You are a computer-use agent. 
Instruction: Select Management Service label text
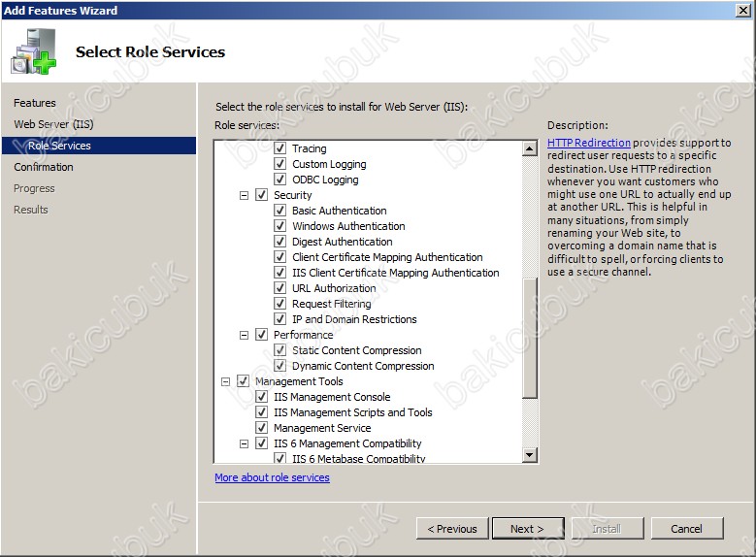[x=322, y=428]
